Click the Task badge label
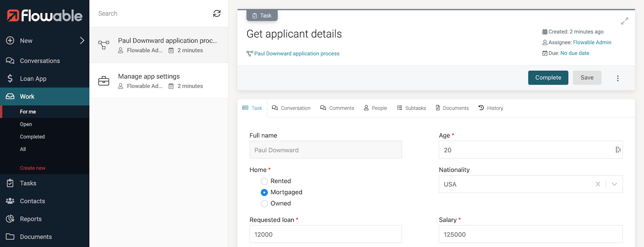The width and height of the screenshot is (644, 247). (262, 15)
